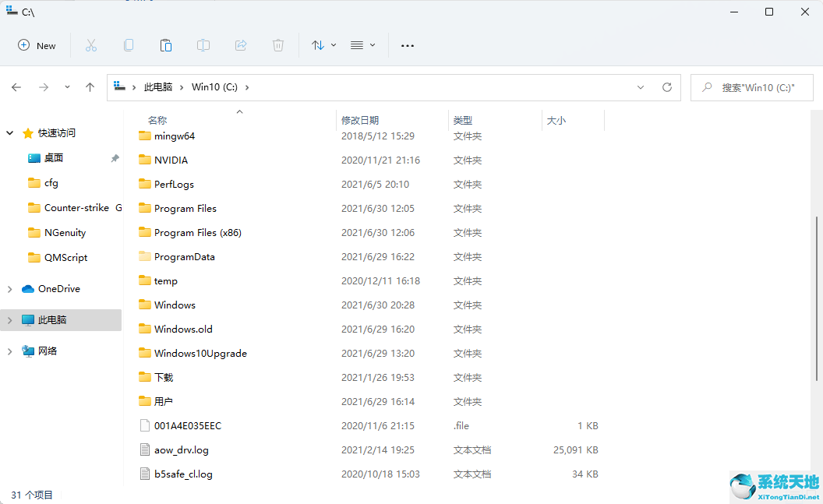
Task: Select the Windows folder icon
Action: (x=145, y=305)
